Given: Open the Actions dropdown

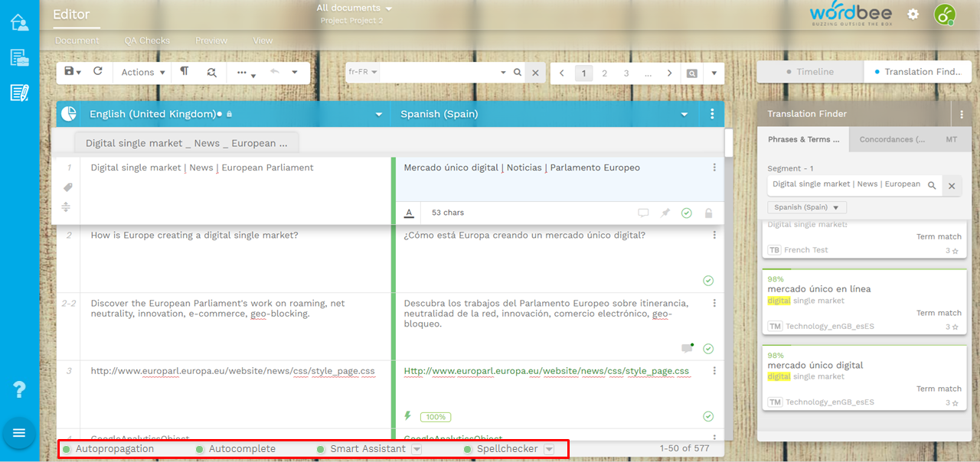Looking at the screenshot, I should point(143,73).
